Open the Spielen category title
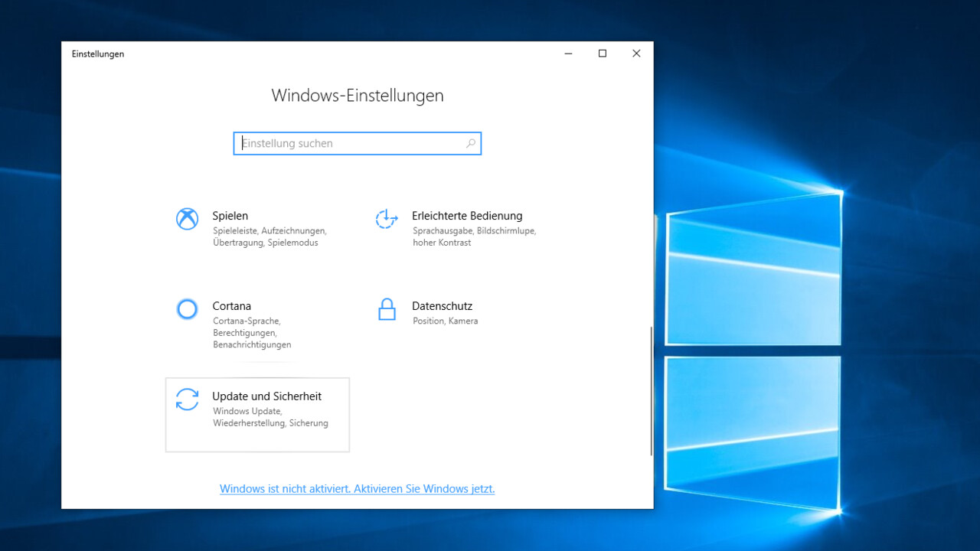The image size is (980, 551). pos(230,216)
